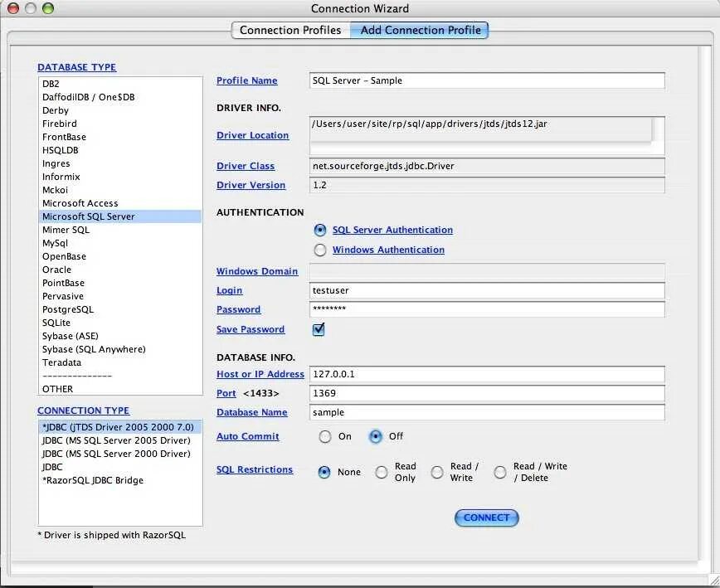The image size is (720, 588).
Task: Click the Database Name link
Action: (251, 412)
